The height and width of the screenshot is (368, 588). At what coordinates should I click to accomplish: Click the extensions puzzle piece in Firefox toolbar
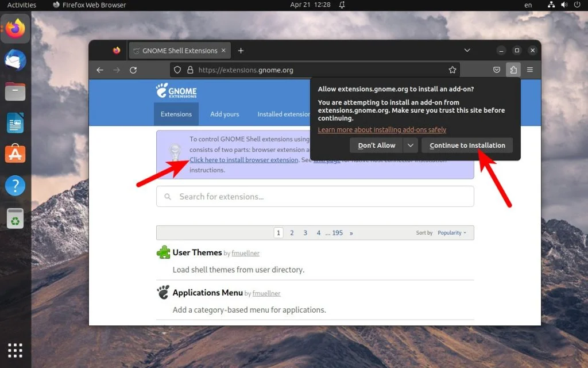(x=514, y=70)
